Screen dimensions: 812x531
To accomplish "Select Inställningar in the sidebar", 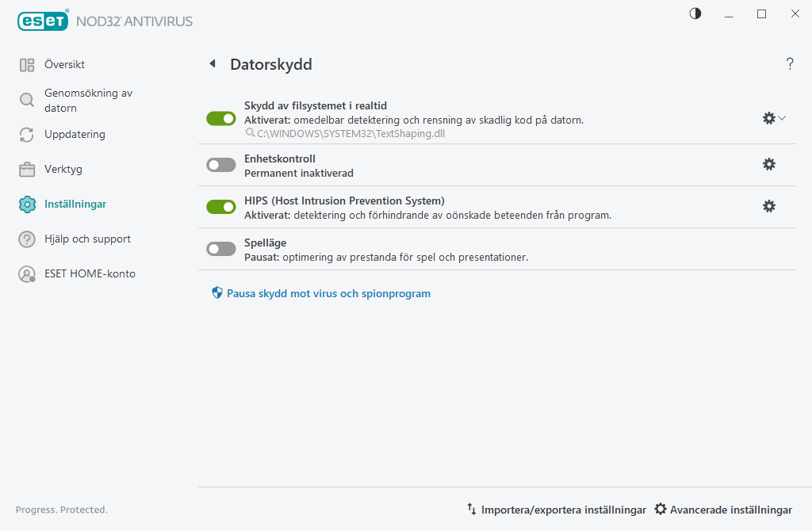I will pos(75,204).
